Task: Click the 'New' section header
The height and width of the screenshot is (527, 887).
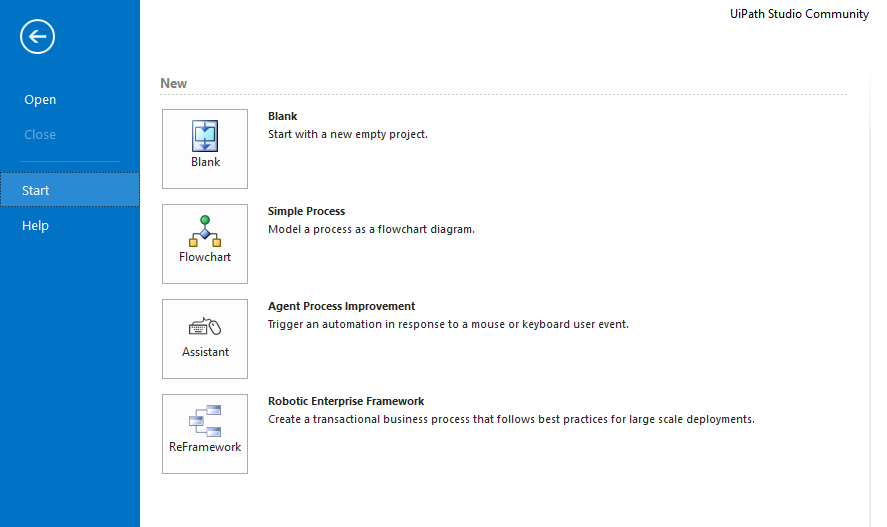Action: (x=173, y=84)
